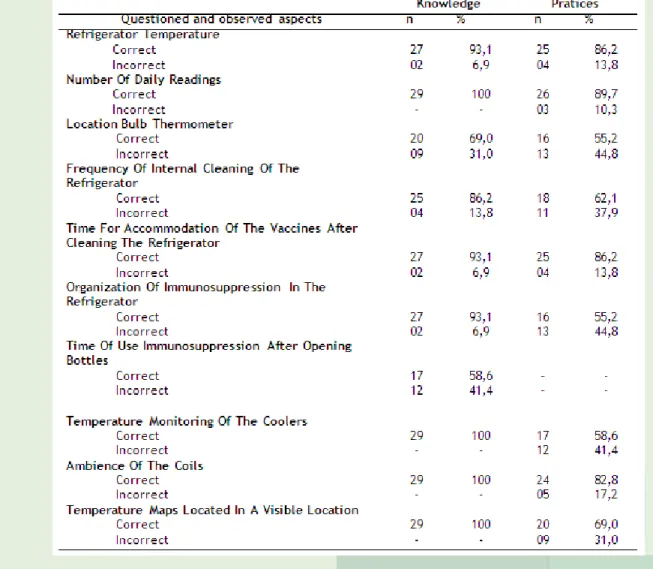The height and width of the screenshot is (569, 653).
Task: Select the 'Bottles' heading line
Action: click(x=87, y=360)
